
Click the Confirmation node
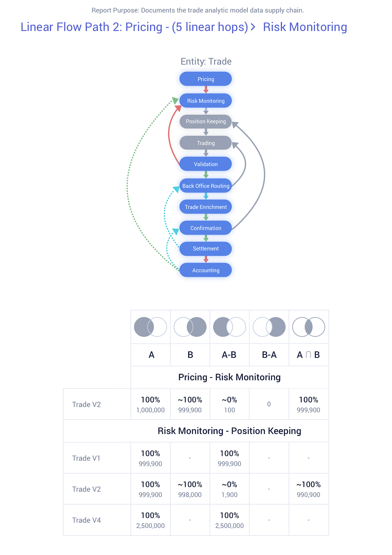click(206, 228)
